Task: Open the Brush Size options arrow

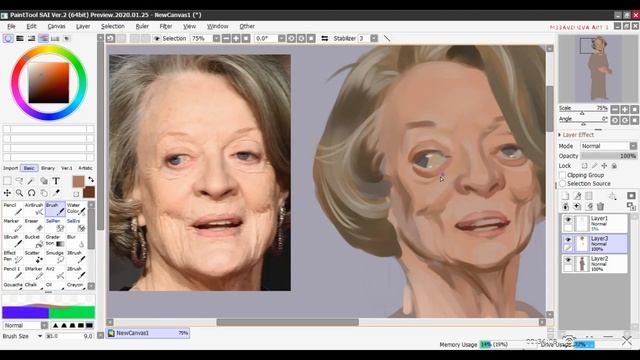Action: (x=40, y=336)
